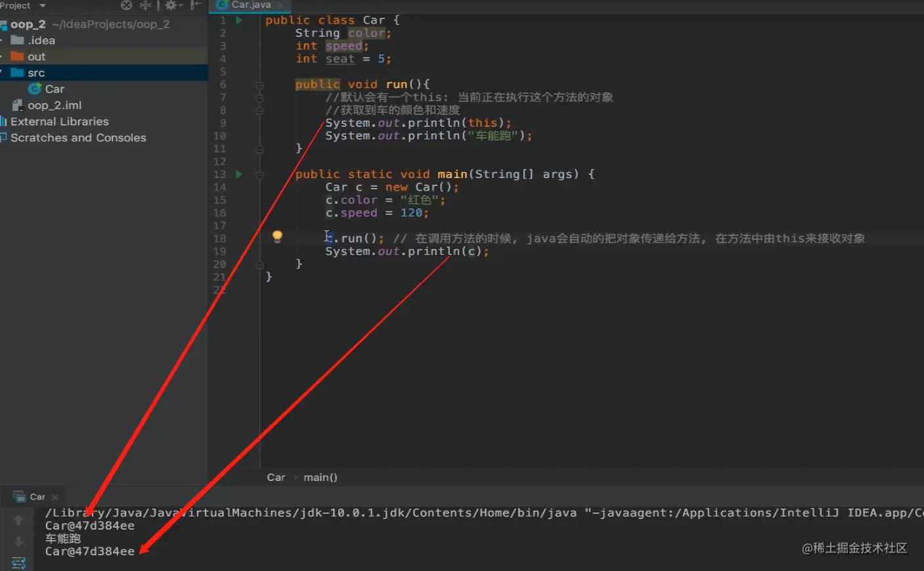Click the collapse all icon in Project panel

coord(146,5)
